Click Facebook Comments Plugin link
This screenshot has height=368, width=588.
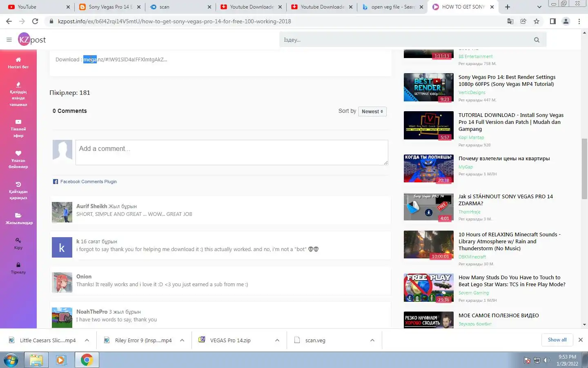point(89,182)
